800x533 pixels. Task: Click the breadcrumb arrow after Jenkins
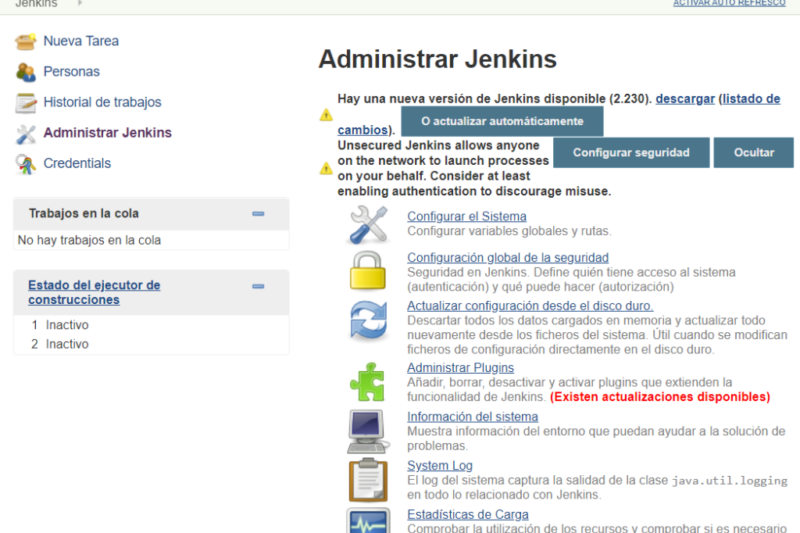[80, 3]
